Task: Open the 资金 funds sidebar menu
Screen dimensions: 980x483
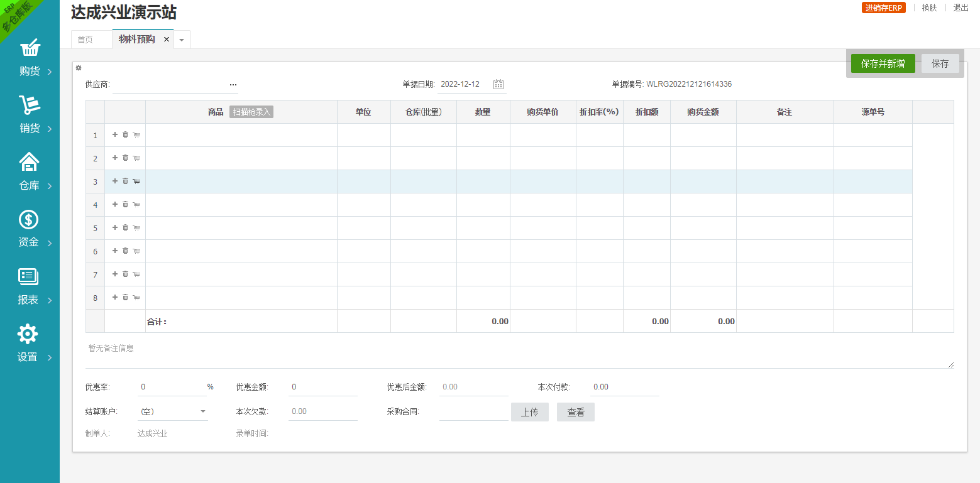Action: pyautogui.click(x=30, y=229)
